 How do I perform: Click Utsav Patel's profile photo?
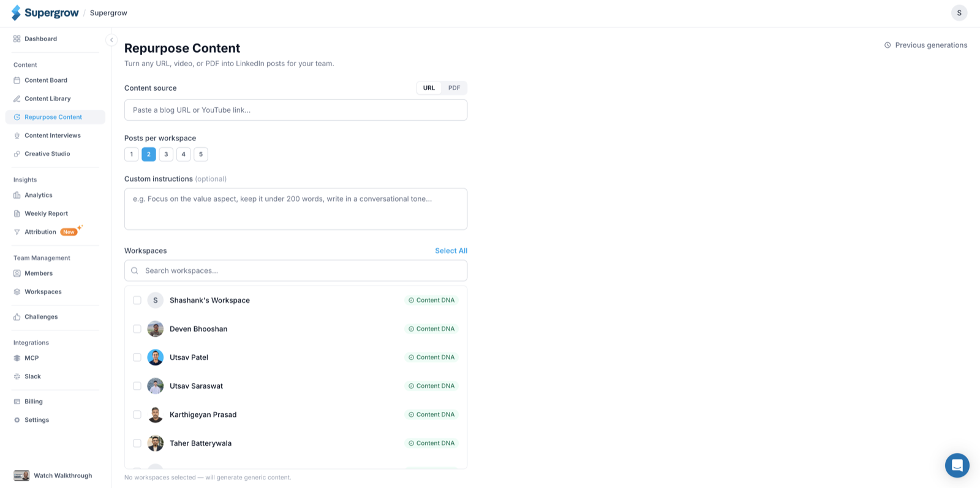click(x=156, y=357)
